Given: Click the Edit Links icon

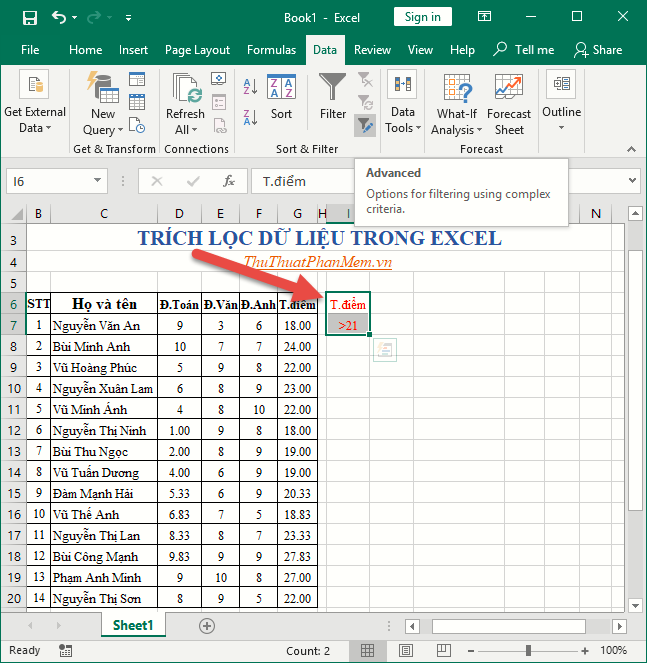Looking at the screenshot, I should (219, 126).
